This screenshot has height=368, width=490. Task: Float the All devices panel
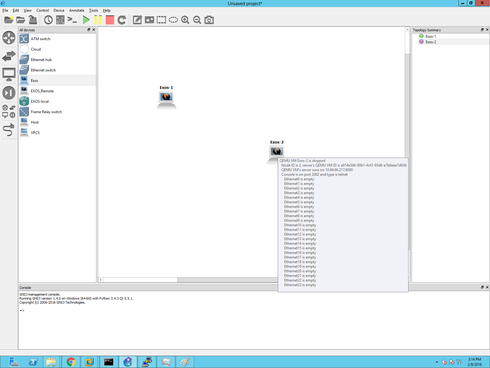pos(89,30)
